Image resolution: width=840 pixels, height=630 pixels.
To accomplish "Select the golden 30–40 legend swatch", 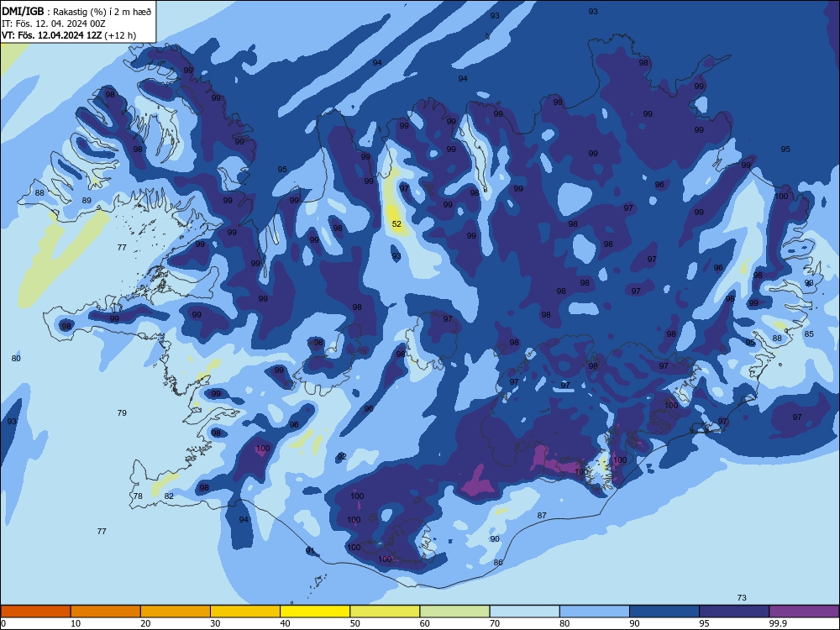I will (x=245, y=612).
